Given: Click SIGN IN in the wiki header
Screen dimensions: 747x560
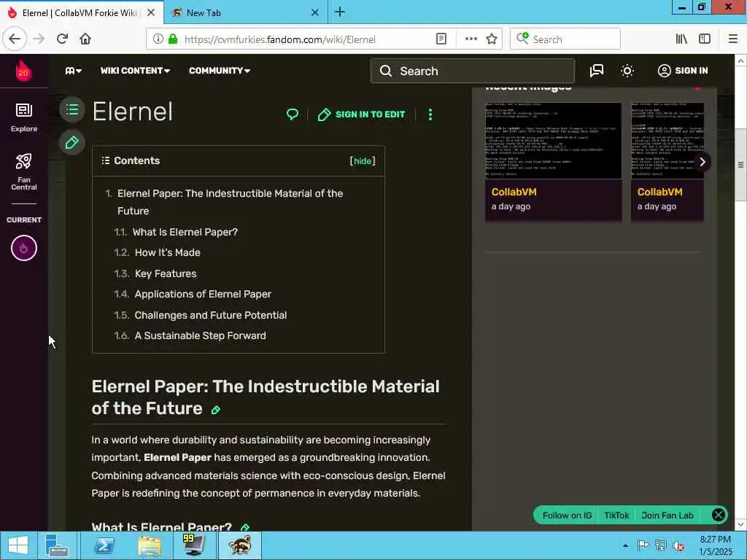Looking at the screenshot, I should coord(683,71).
